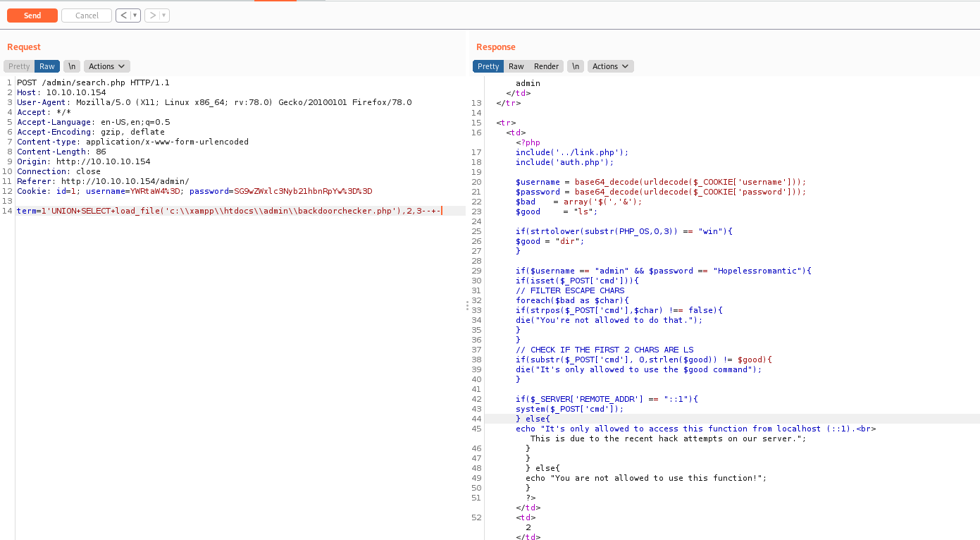Click the line containing "Hopelessromantic" password check
The image size is (980, 540).
click(664, 271)
